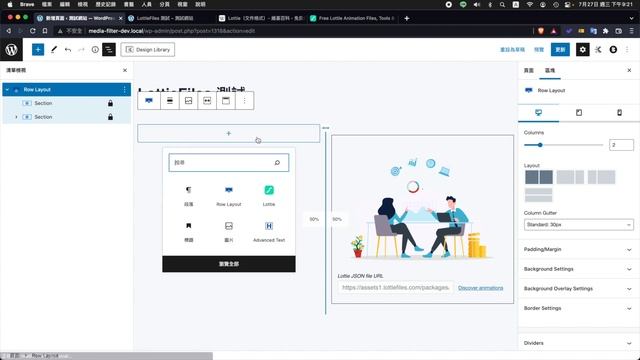Open block toolbar more options
The width and height of the screenshot is (640, 360).
pos(244,101)
